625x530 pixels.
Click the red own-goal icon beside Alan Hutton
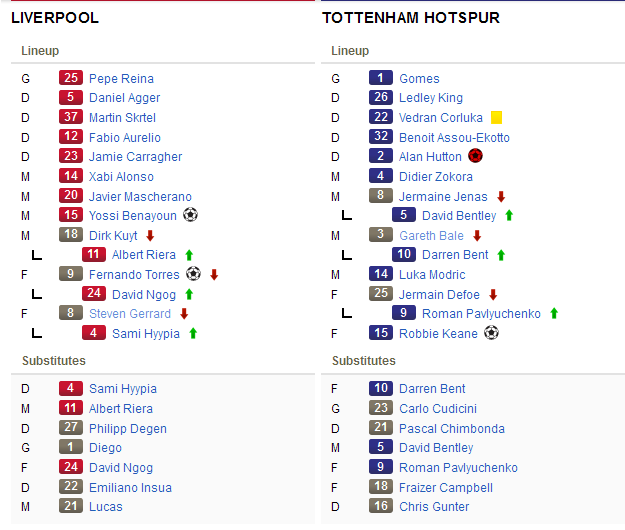point(475,156)
